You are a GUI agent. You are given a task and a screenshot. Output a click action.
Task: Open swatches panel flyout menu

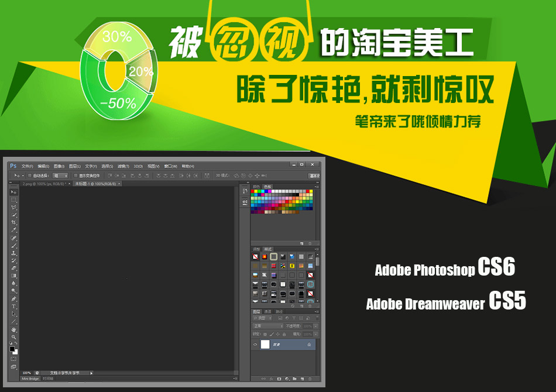click(x=316, y=187)
